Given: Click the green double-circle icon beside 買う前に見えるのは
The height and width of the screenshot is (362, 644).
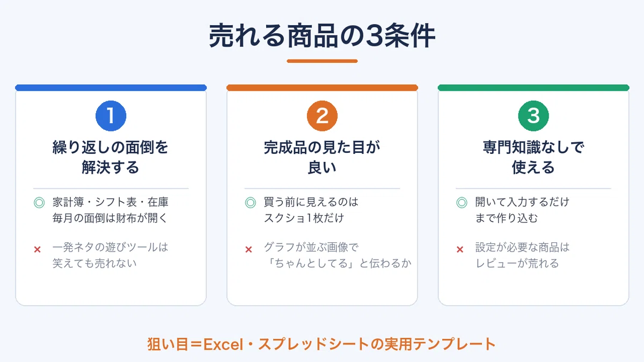Looking at the screenshot, I should tap(250, 203).
